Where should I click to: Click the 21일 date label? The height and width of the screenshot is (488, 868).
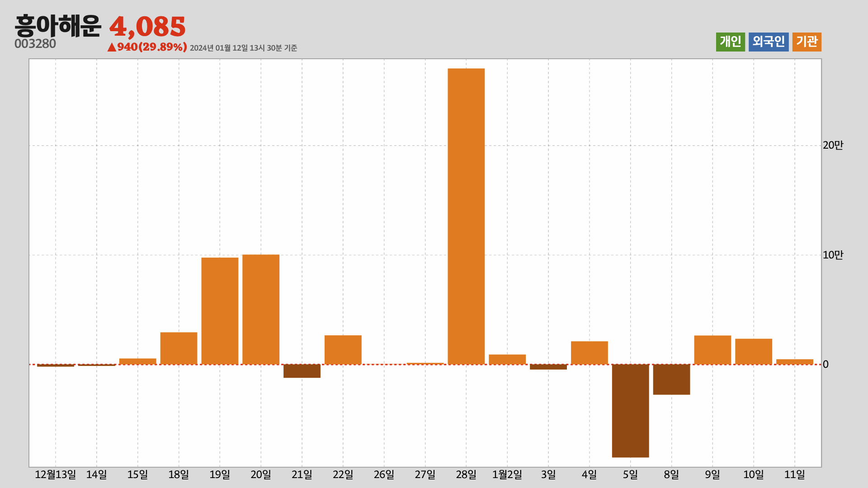[x=302, y=475]
